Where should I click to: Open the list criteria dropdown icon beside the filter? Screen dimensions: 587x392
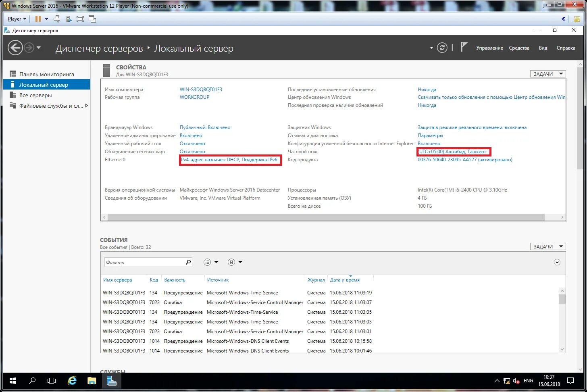pos(211,262)
